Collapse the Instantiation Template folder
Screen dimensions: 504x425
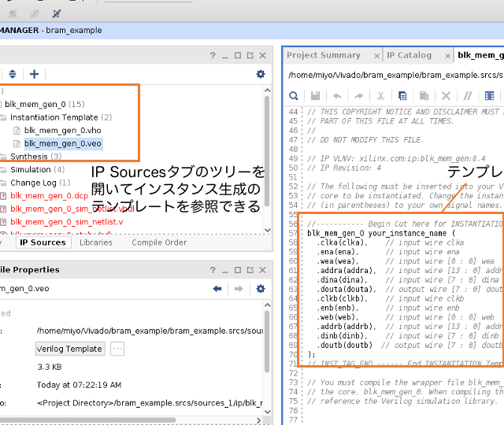click(x=4, y=117)
